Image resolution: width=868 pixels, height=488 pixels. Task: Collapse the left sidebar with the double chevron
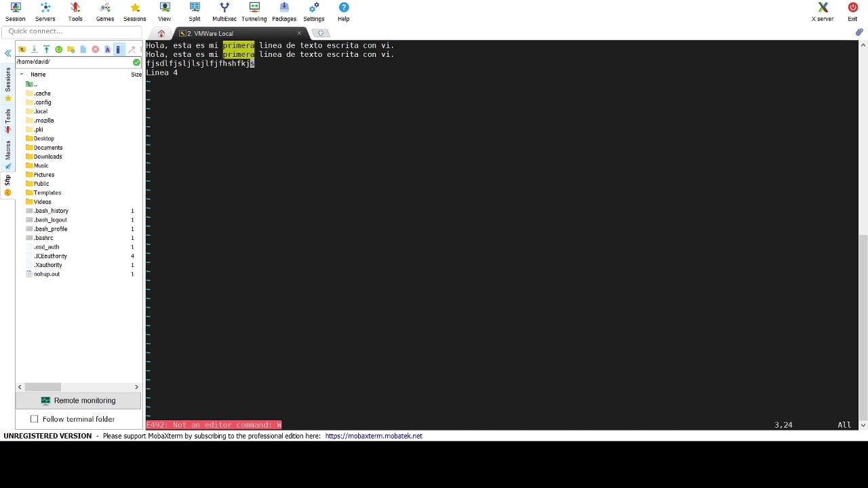(7, 53)
